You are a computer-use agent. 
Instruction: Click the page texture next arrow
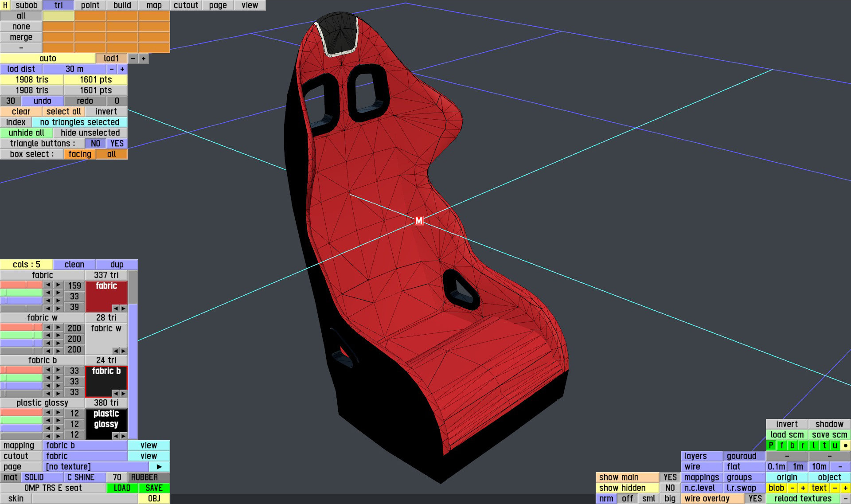point(159,467)
